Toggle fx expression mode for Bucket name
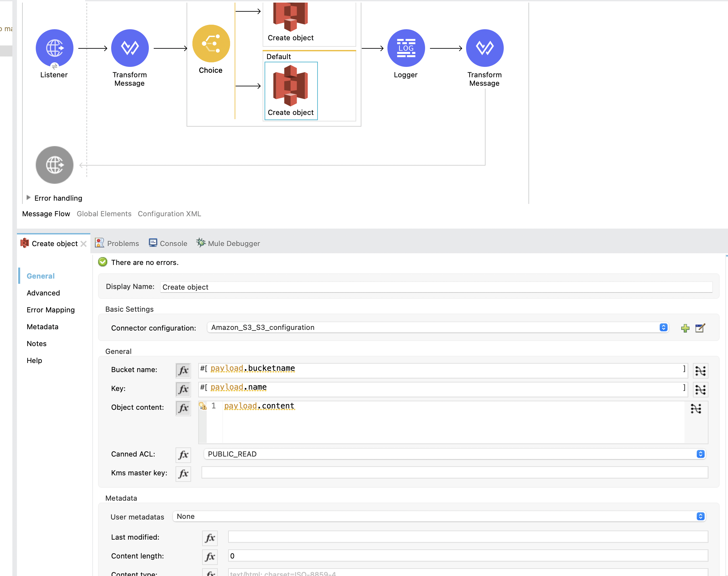The image size is (728, 576). point(183,370)
